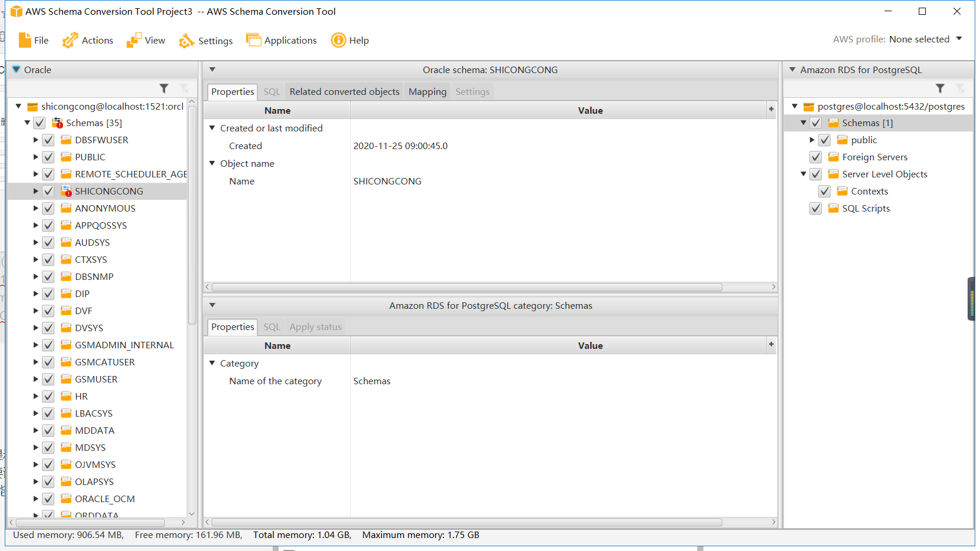Open the File menu
Image resolution: width=980 pixels, height=551 pixels.
point(33,40)
